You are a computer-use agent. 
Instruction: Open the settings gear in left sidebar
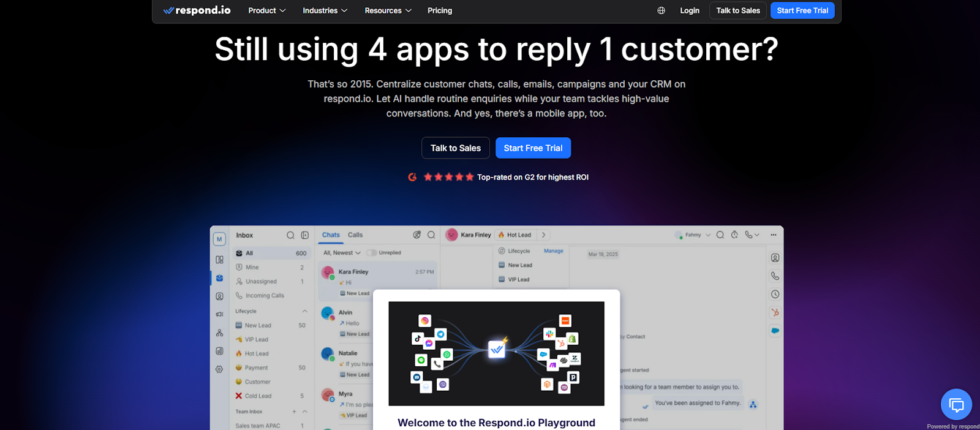pyautogui.click(x=219, y=369)
